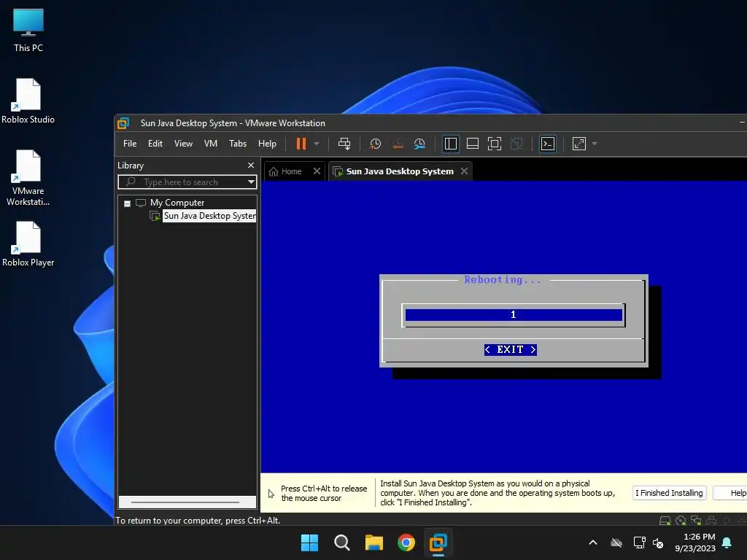Screen dimensions: 747x560
Task: Click the Unity mode toolbar icon
Action: pyautogui.click(x=516, y=144)
